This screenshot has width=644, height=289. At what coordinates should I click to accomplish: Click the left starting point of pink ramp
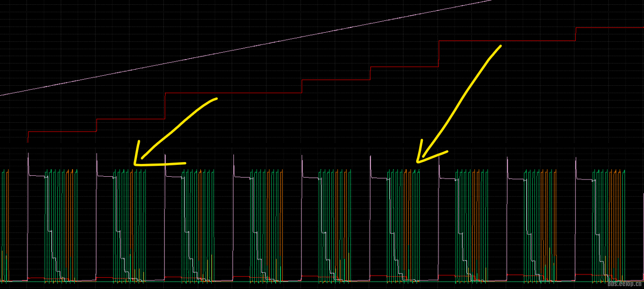1,95
